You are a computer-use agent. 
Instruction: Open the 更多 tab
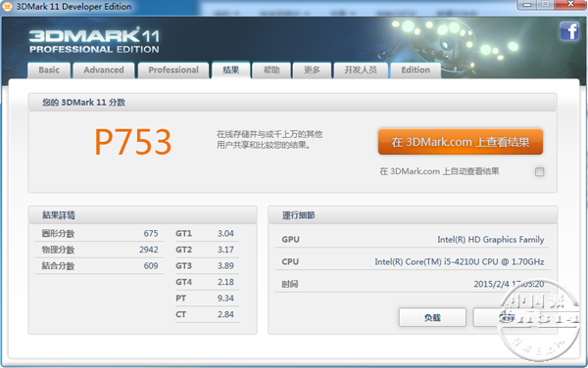(312, 70)
